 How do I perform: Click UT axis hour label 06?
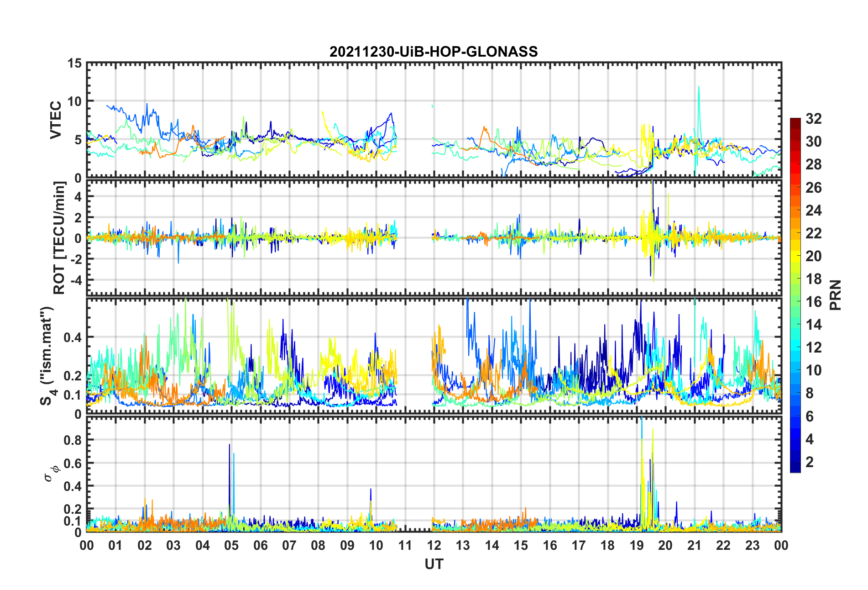point(261,545)
